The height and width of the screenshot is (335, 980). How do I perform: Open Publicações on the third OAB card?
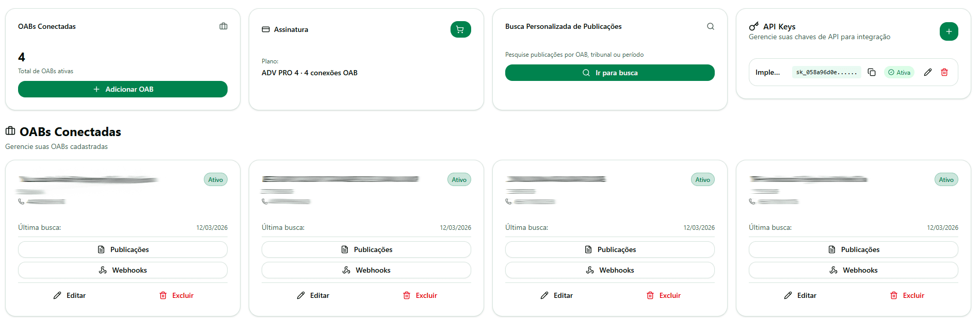[x=609, y=249]
